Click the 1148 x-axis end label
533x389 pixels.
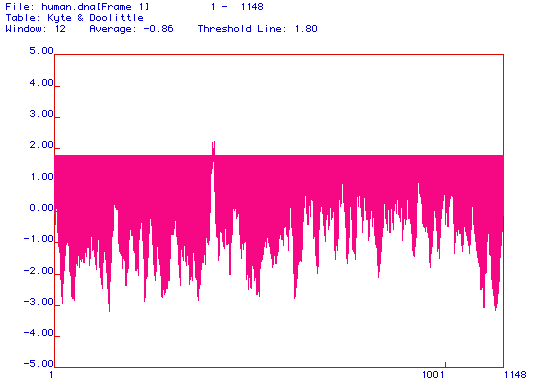(515, 375)
